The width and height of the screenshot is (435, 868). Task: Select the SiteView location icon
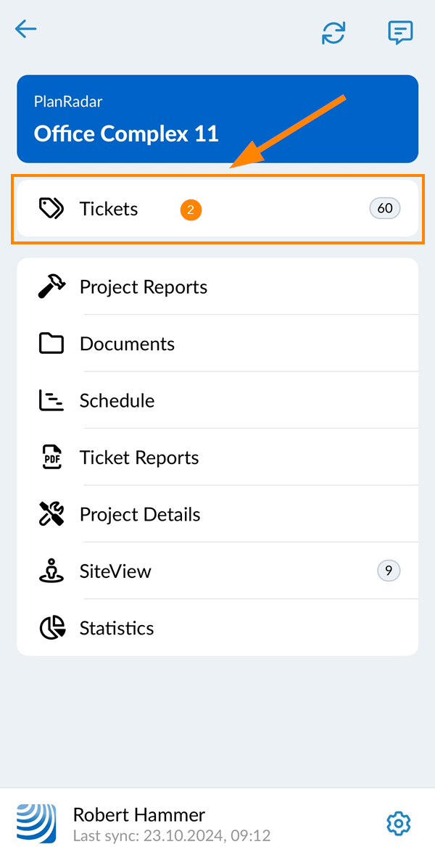51,571
